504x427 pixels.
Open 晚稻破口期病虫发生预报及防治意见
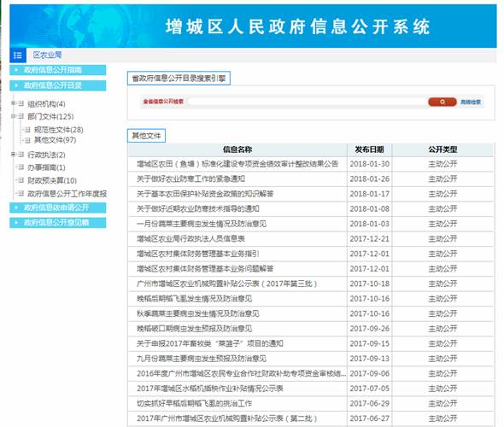(195, 329)
